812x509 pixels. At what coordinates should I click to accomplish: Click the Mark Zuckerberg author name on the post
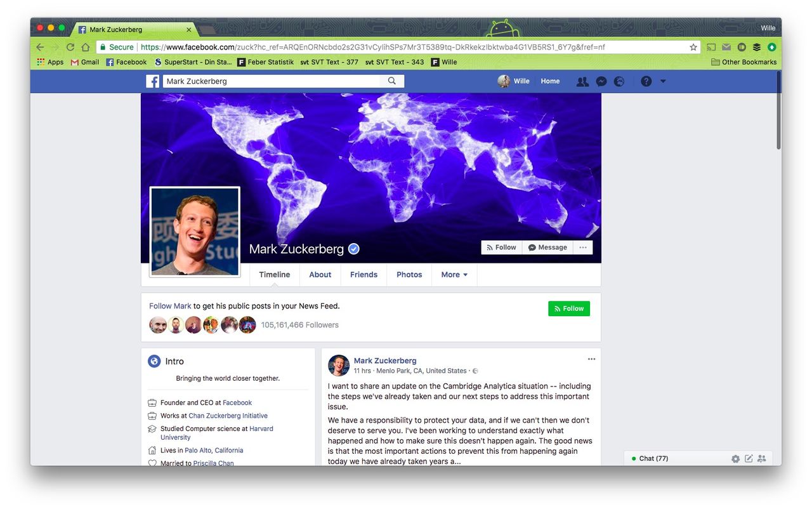[385, 360]
